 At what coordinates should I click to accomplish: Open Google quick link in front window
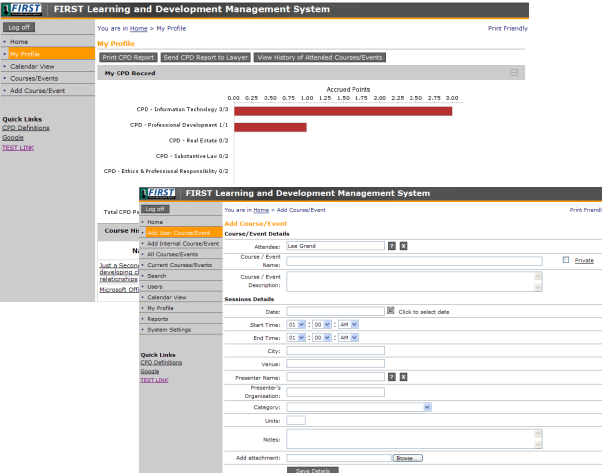click(150, 371)
